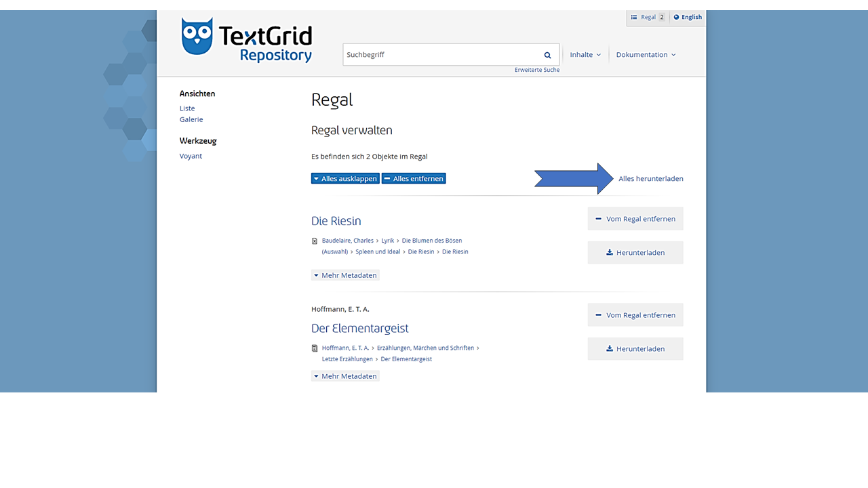
Task: Switch to the Galerie view
Action: click(x=191, y=119)
